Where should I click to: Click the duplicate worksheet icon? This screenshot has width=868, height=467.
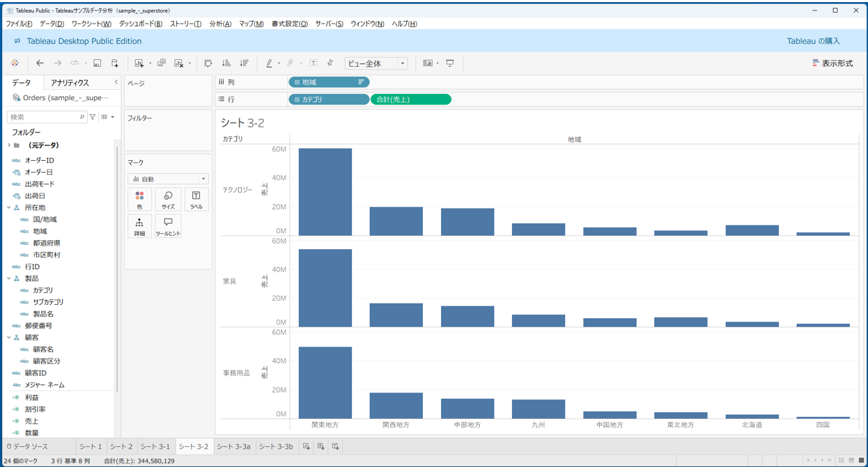162,63
